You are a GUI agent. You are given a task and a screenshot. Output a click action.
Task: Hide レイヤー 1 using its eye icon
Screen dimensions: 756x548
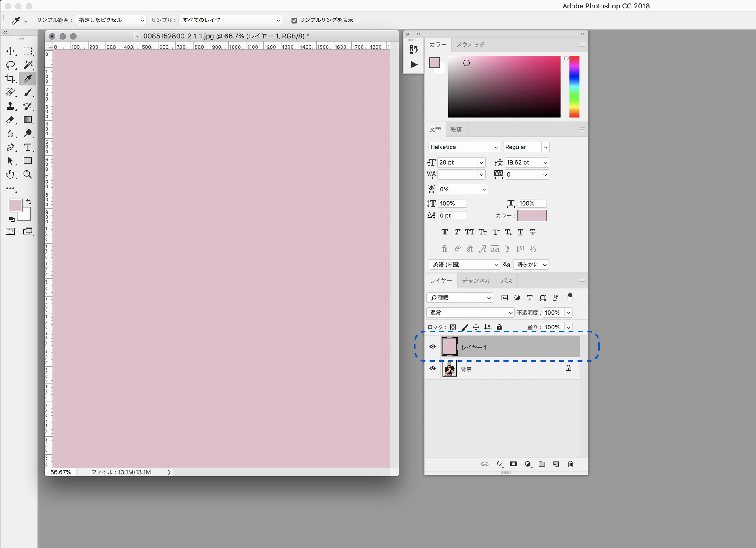(432, 347)
